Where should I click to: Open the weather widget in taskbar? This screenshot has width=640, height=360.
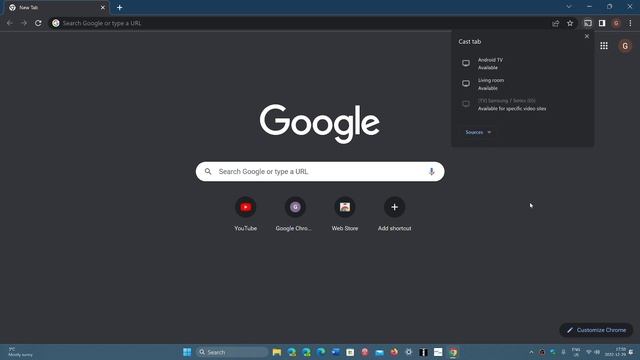tap(20, 352)
